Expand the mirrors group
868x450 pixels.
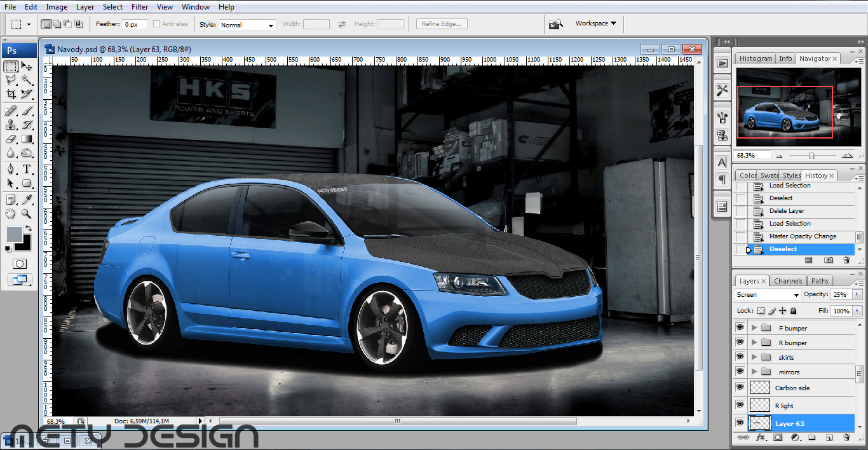(754, 372)
